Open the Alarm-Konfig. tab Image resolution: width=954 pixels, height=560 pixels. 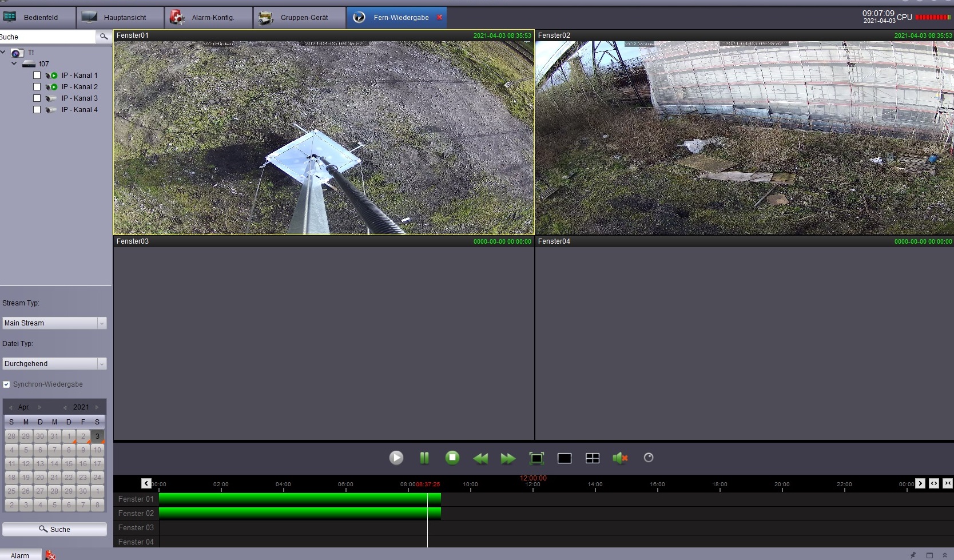209,18
